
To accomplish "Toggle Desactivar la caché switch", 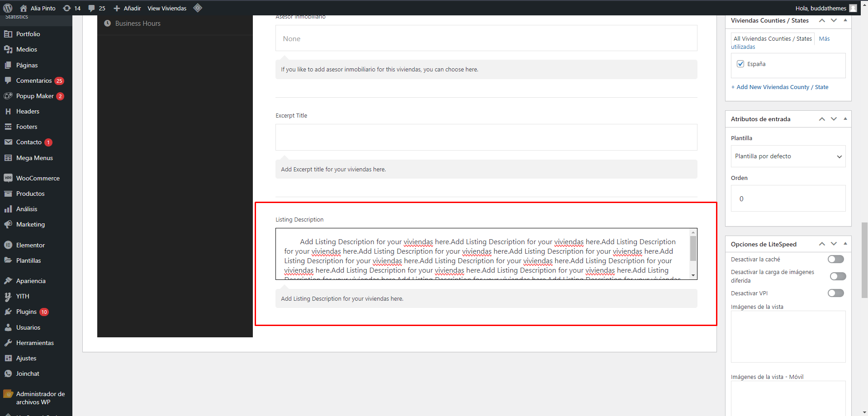I will pyautogui.click(x=836, y=259).
